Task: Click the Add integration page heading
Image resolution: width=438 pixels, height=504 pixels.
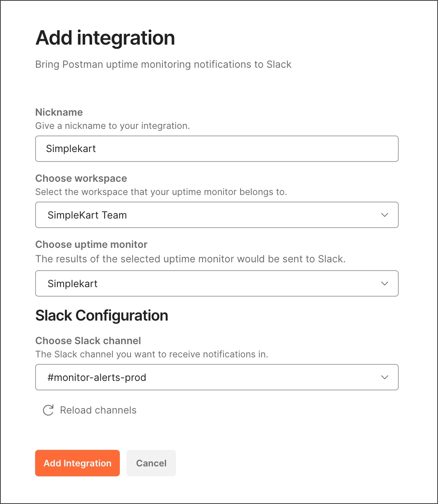Action: [105, 38]
